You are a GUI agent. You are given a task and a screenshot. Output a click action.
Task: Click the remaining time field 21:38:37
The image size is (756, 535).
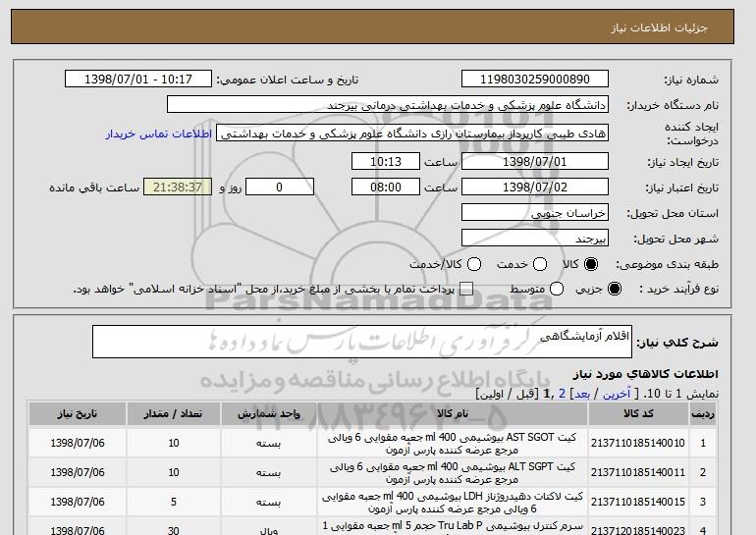click(x=178, y=187)
